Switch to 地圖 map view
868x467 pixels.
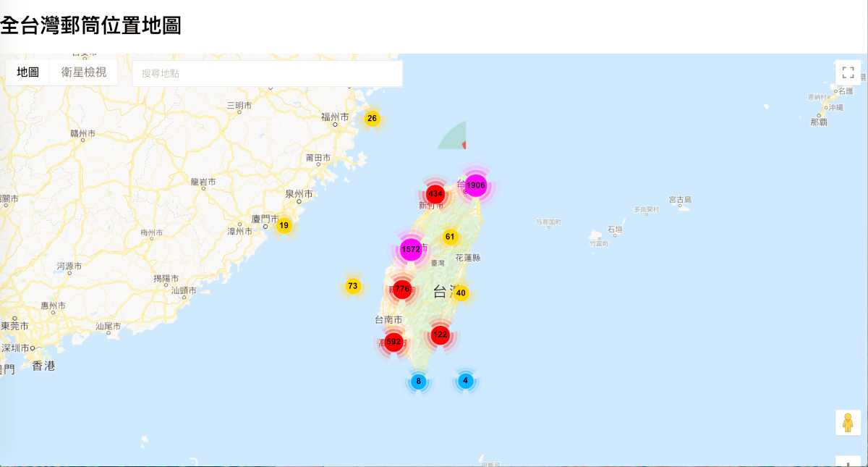tap(28, 72)
